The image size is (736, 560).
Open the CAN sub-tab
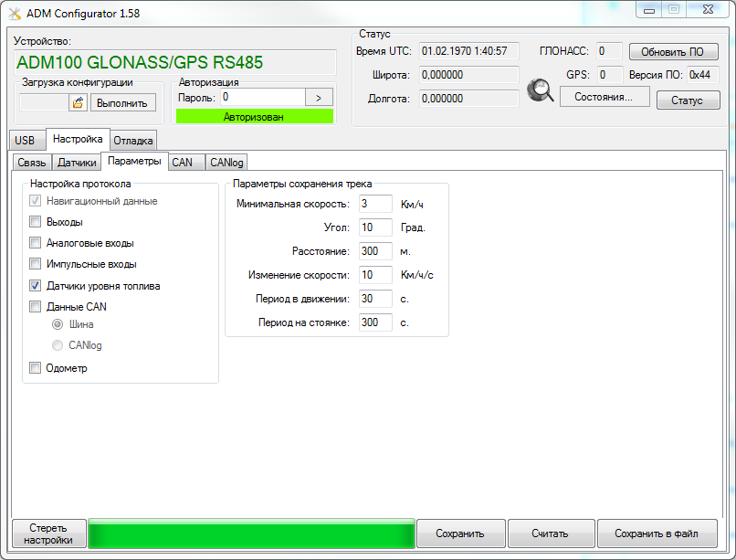tap(186, 163)
